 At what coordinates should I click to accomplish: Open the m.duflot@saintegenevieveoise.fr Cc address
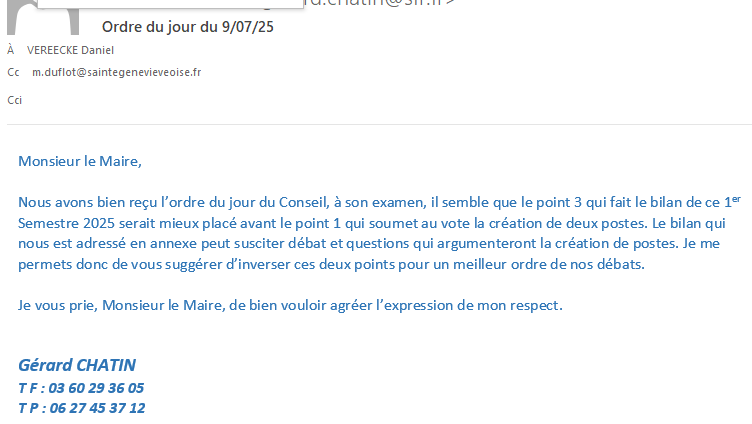[117, 72]
